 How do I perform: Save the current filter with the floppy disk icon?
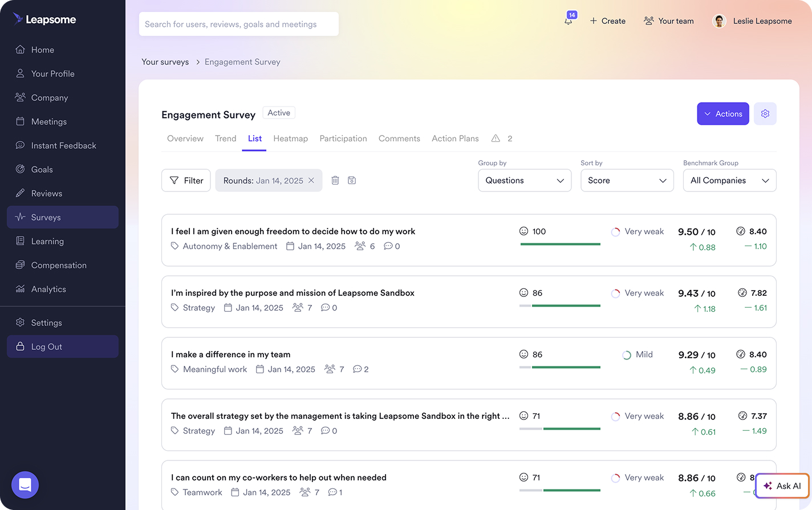point(351,180)
